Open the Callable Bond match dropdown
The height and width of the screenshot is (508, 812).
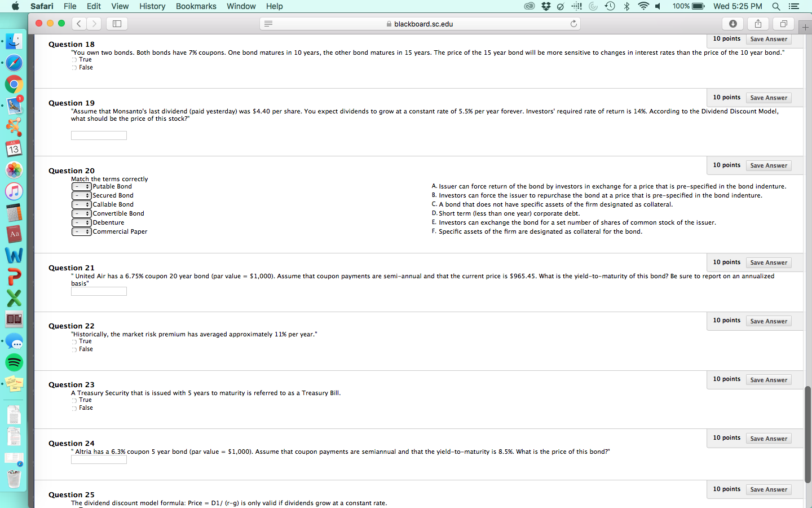82,204
